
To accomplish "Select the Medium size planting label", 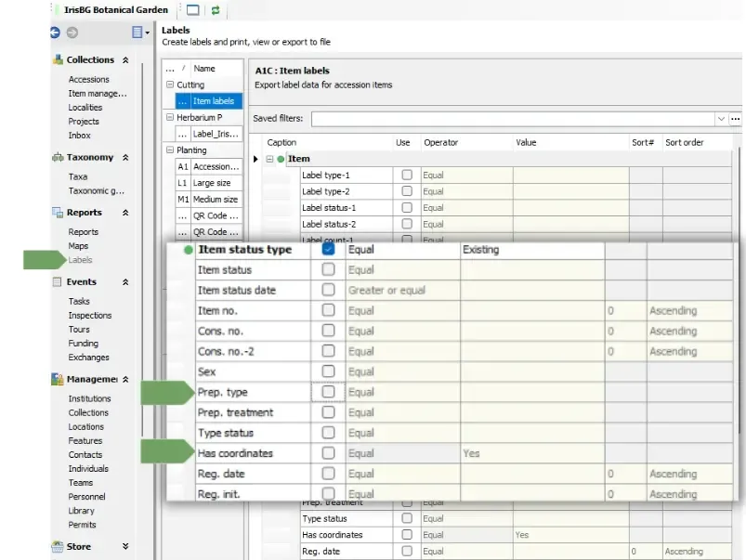I will click(209, 200).
